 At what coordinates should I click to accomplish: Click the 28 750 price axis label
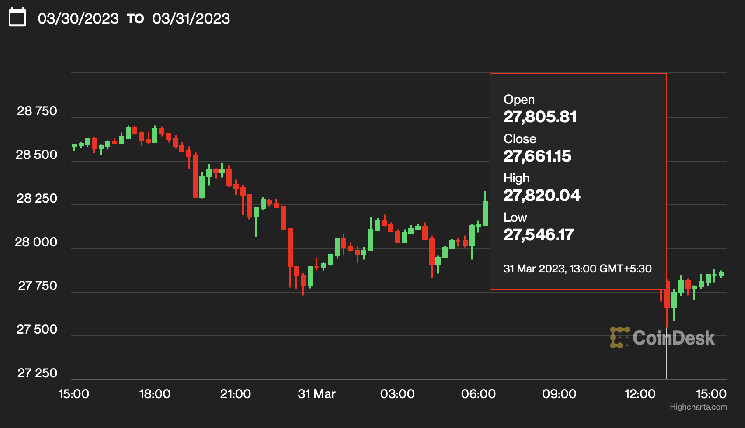37,113
